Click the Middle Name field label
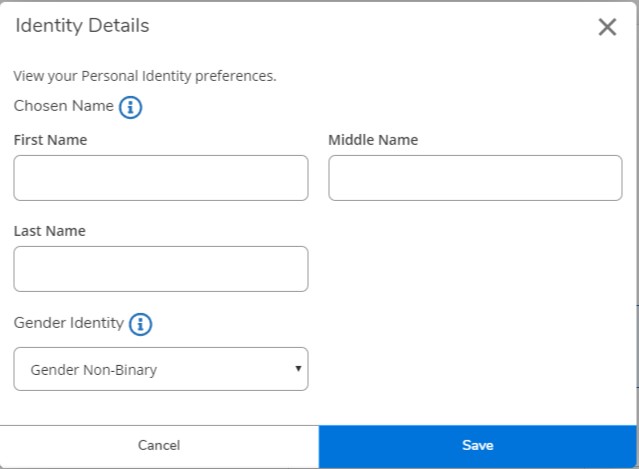 tap(373, 140)
